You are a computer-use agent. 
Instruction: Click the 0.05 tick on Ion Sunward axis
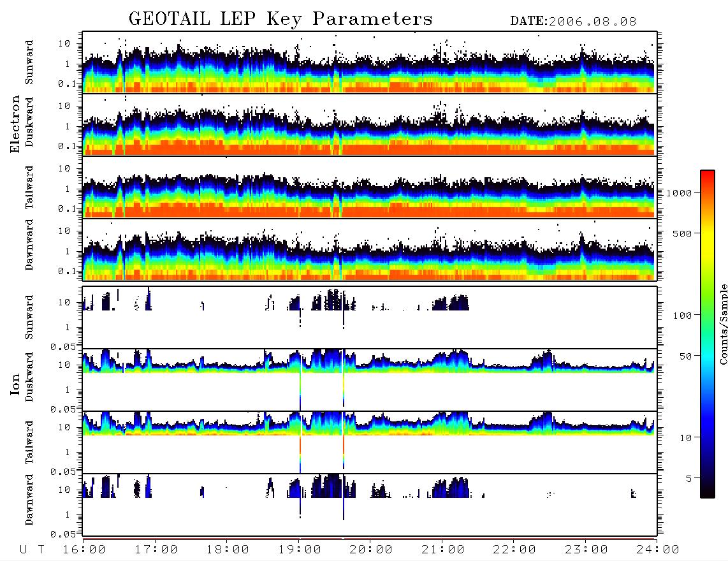[x=63, y=347]
